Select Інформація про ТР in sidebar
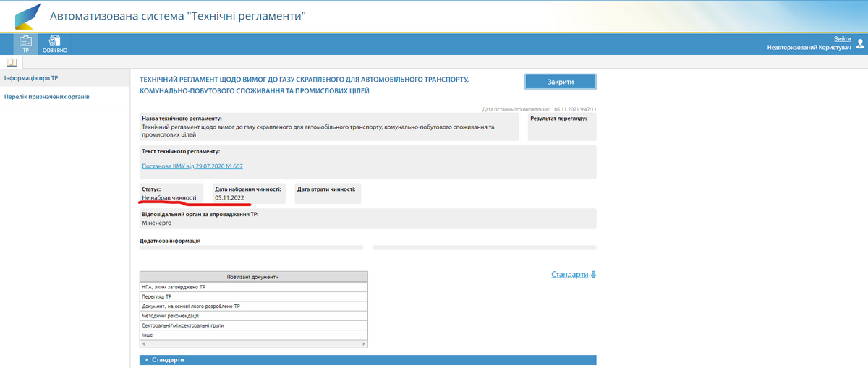Screen dimensions: 868x368 click(x=31, y=78)
